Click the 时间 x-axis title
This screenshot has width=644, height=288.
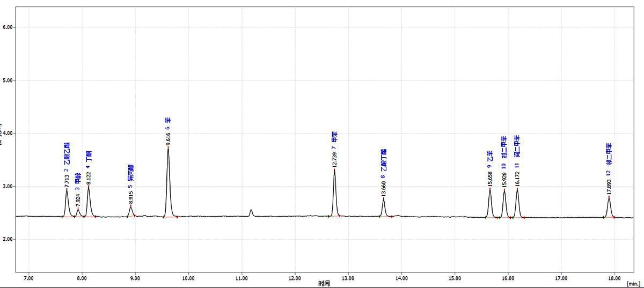tap(324, 284)
